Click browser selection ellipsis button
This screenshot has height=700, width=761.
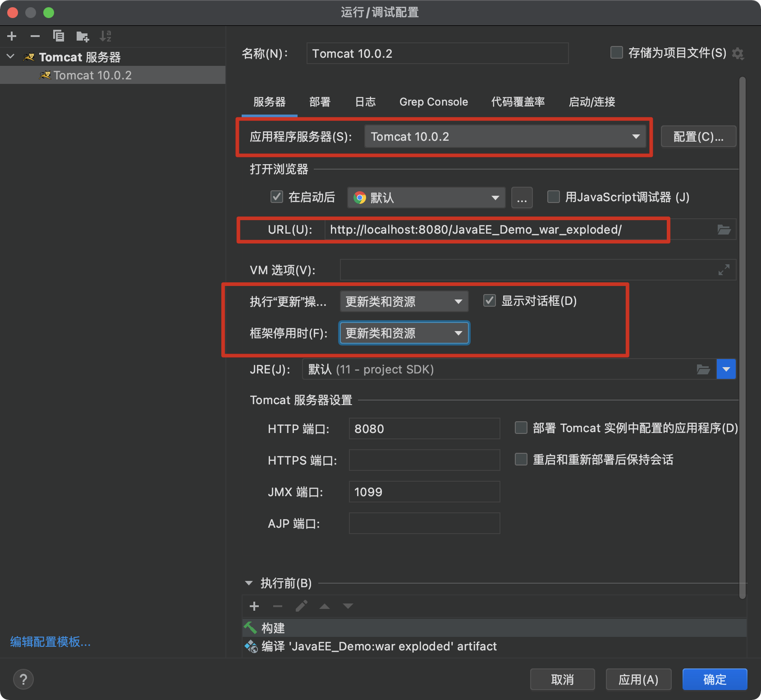point(522,198)
